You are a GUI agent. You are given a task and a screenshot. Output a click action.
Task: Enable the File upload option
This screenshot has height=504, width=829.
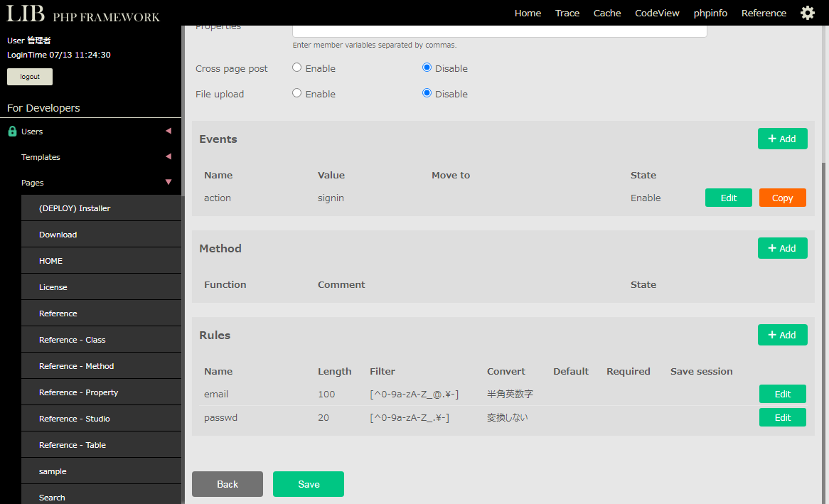click(297, 93)
